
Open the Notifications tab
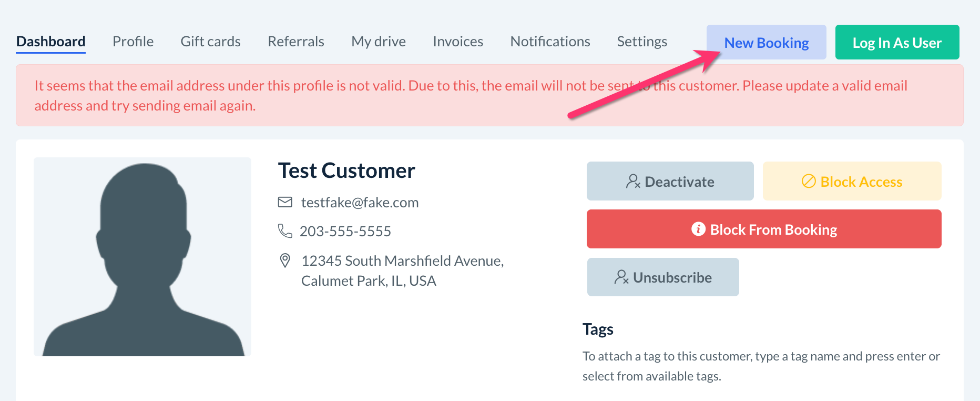coord(550,42)
